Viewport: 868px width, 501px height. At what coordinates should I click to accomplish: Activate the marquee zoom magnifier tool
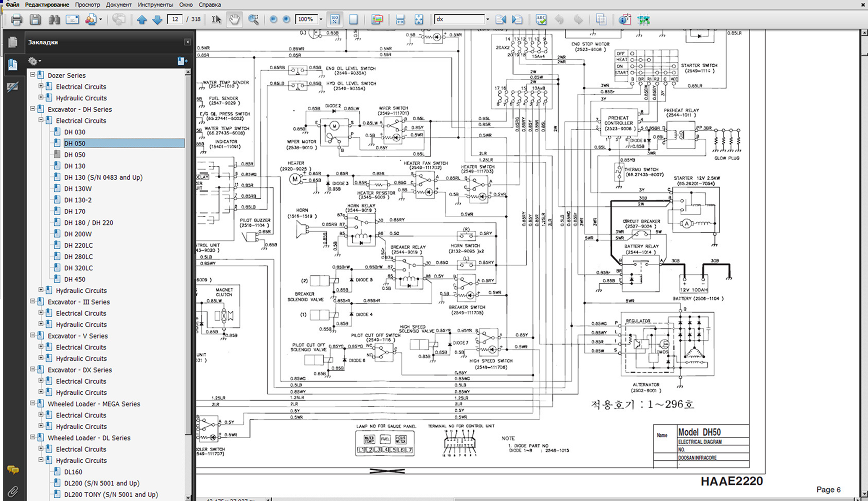click(253, 19)
